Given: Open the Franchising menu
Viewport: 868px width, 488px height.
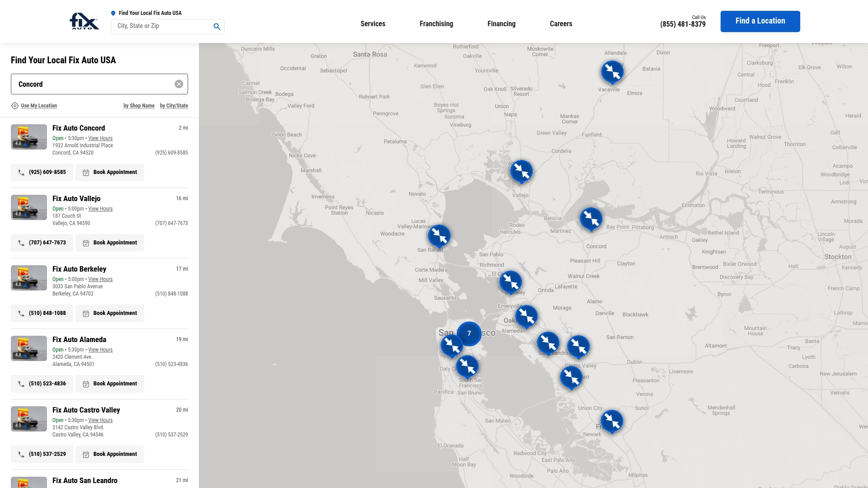Looking at the screenshot, I should point(436,24).
